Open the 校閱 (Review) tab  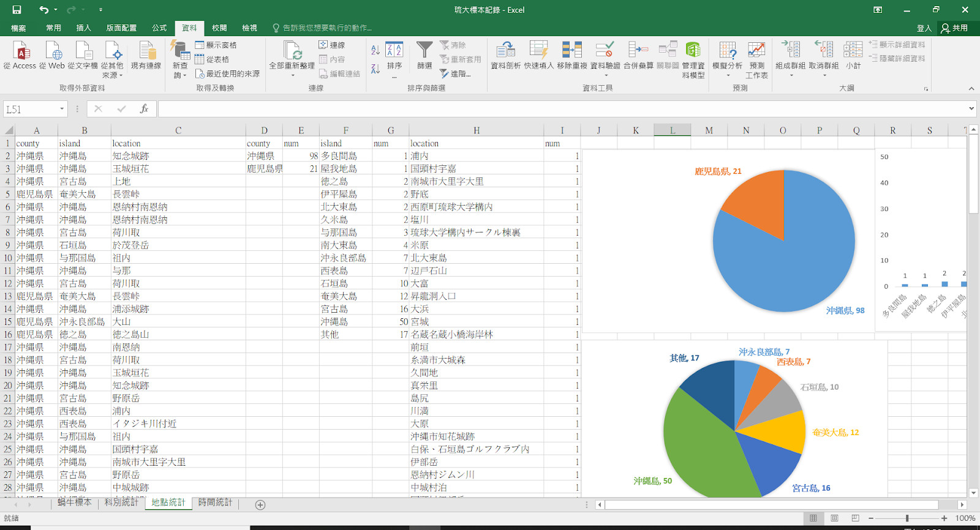coord(219,28)
